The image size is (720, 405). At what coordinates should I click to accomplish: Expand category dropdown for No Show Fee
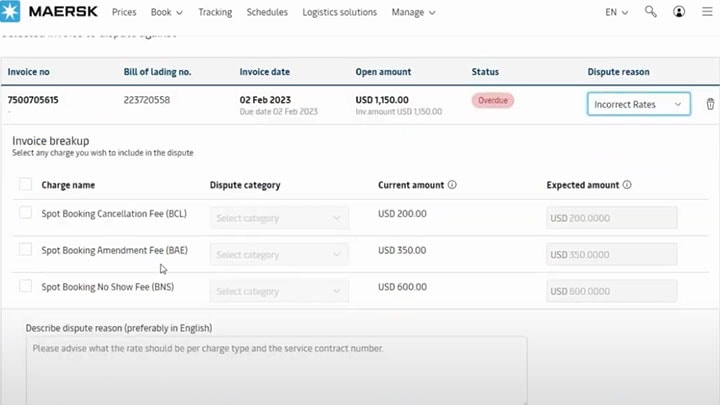pyautogui.click(x=279, y=291)
